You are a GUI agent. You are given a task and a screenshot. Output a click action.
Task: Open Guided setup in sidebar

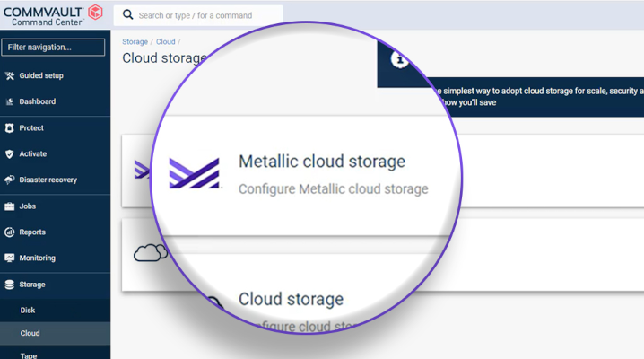41,75
